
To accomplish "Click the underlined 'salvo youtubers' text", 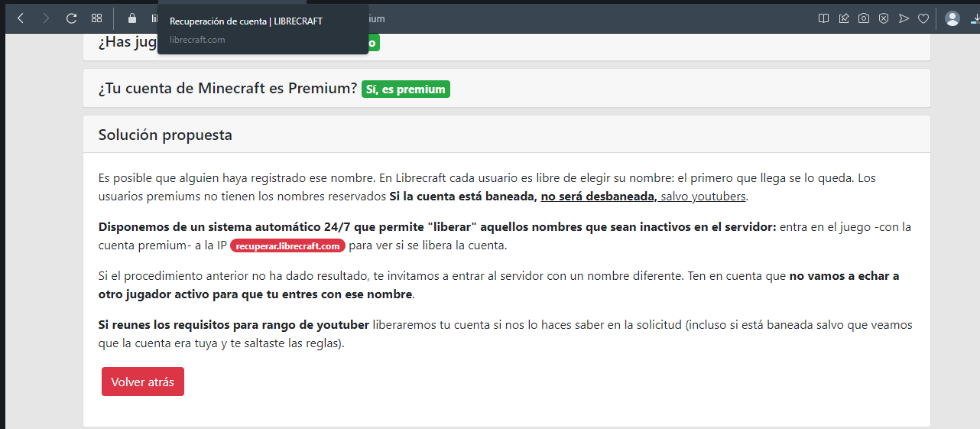I will pyautogui.click(x=704, y=197).
